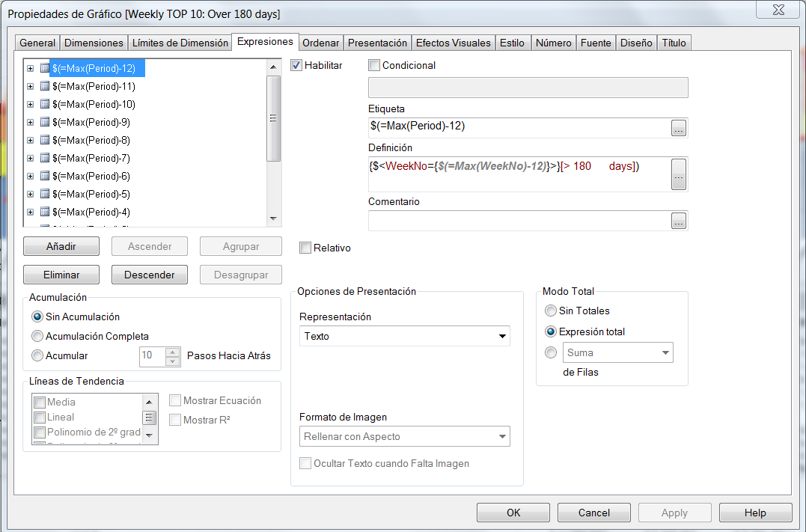Open the Etiqueta ellipsis editor button
806x532 pixels.
pyautogui.click(x=678, y=128)
